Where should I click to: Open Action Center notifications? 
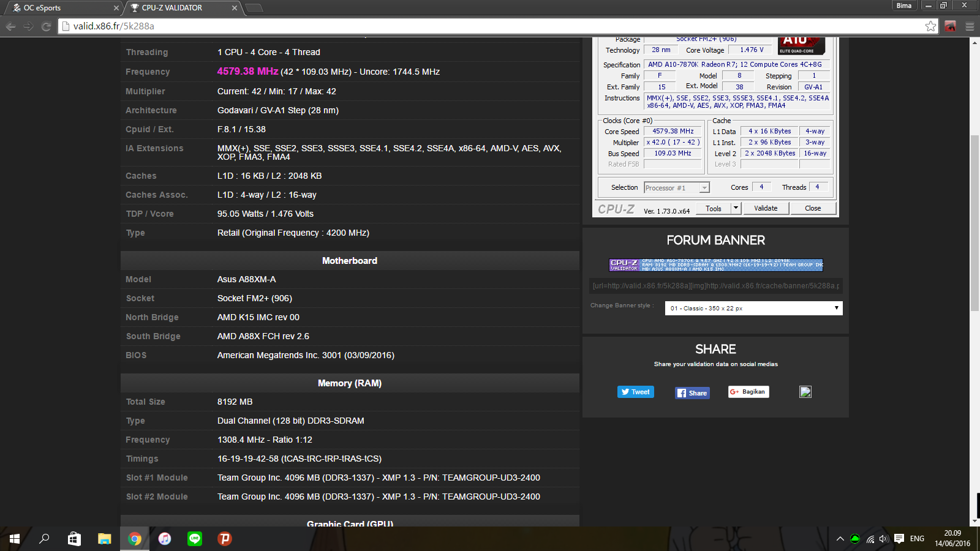(x=899, y=539)
